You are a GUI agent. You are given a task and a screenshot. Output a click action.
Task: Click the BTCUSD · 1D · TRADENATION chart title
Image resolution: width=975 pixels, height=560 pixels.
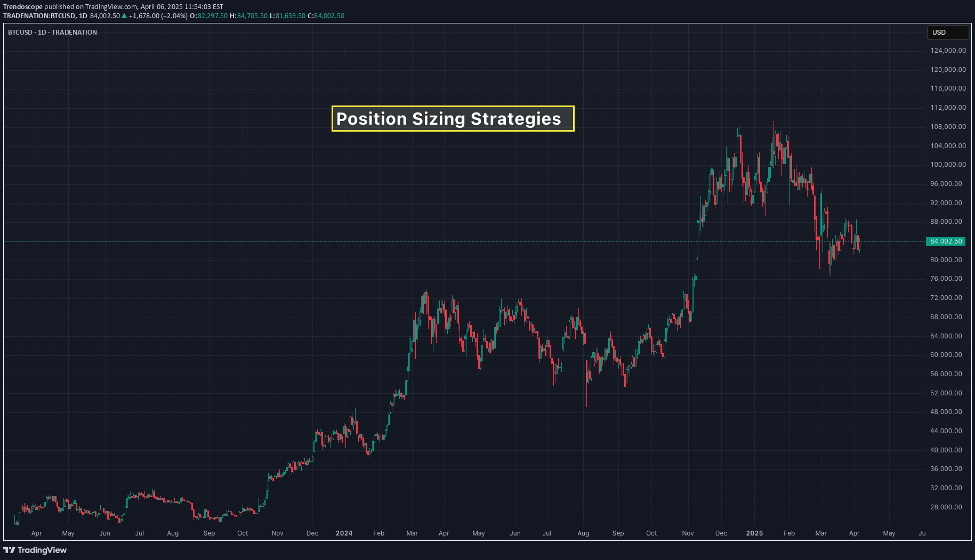click(52, 33)
